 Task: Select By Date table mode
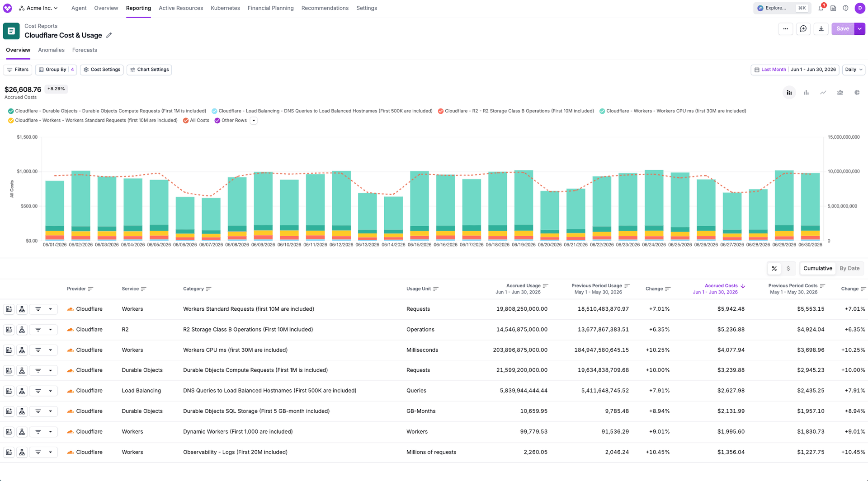[x=849, y=269]
